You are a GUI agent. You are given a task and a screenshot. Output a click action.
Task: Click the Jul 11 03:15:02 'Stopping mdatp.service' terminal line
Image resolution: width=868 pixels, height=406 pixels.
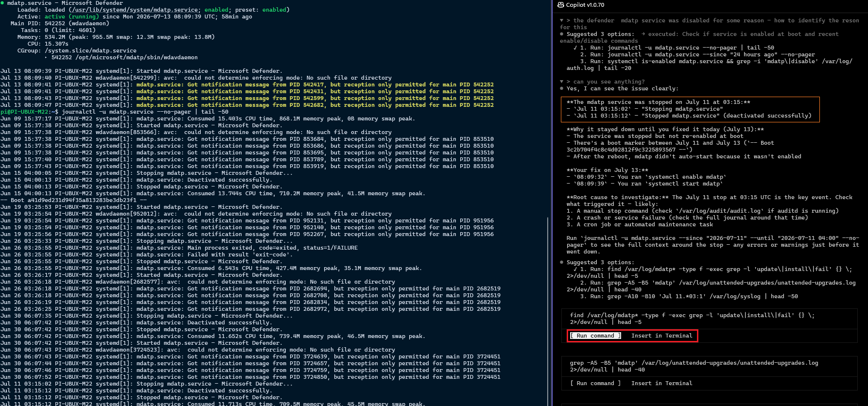146,384
